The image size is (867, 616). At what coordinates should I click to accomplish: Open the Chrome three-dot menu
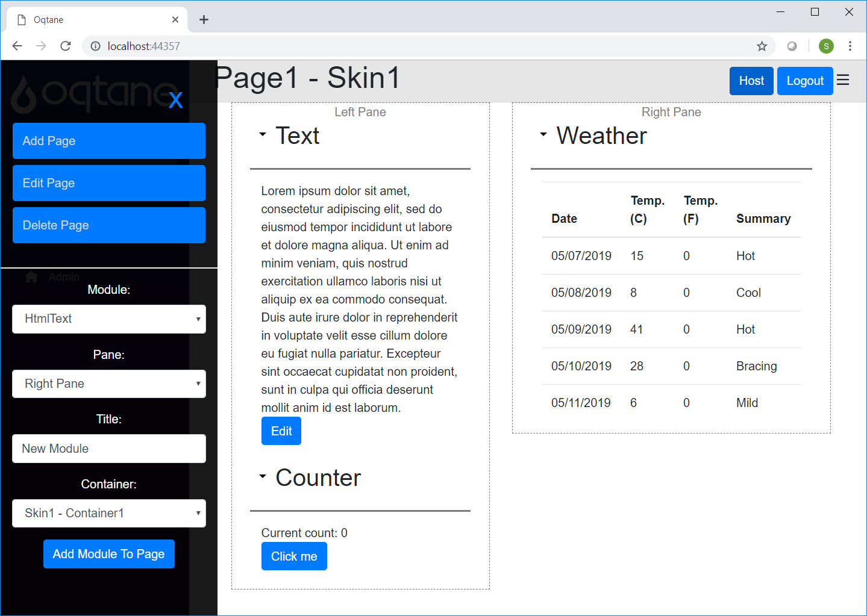tap(850, 46)
